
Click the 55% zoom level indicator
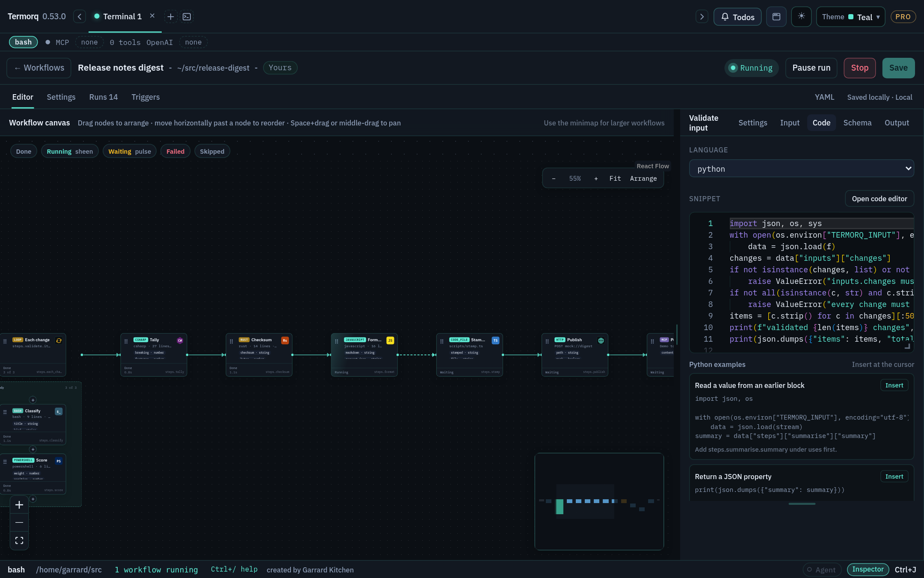click(x=575, y=178)
